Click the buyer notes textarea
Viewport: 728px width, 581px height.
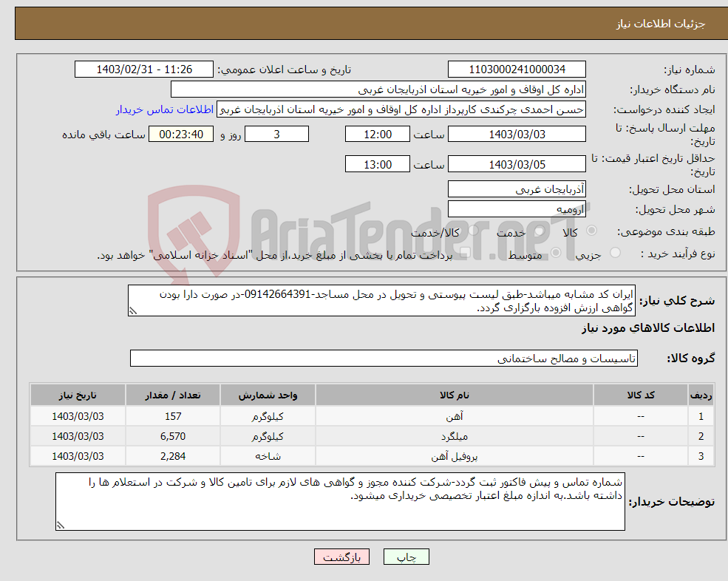tap(340, 502)
